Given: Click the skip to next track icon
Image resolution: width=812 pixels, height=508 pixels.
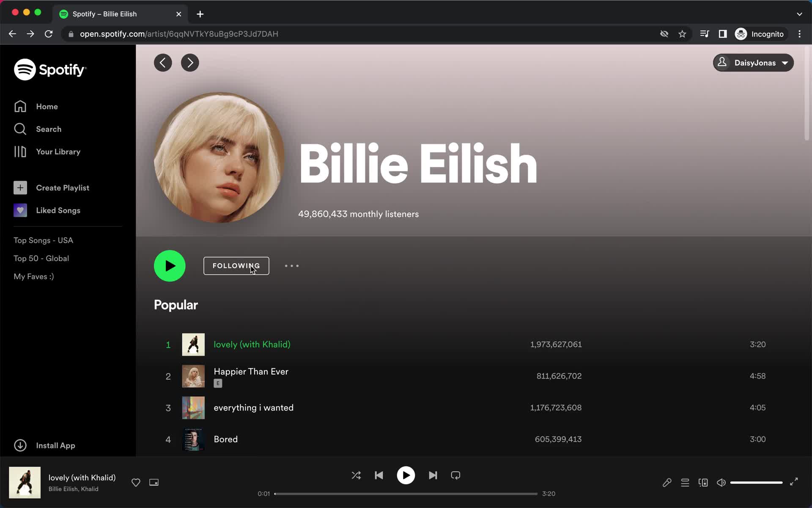Looking at the screenshot, I should pyautogui.click(x=433, y=475).
